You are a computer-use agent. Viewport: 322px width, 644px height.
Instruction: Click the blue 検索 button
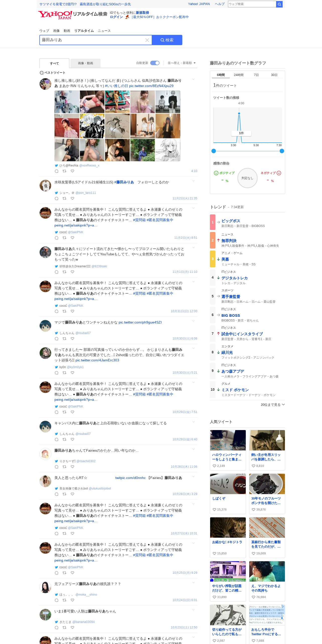pyautogui.click(x=167, y=40)
